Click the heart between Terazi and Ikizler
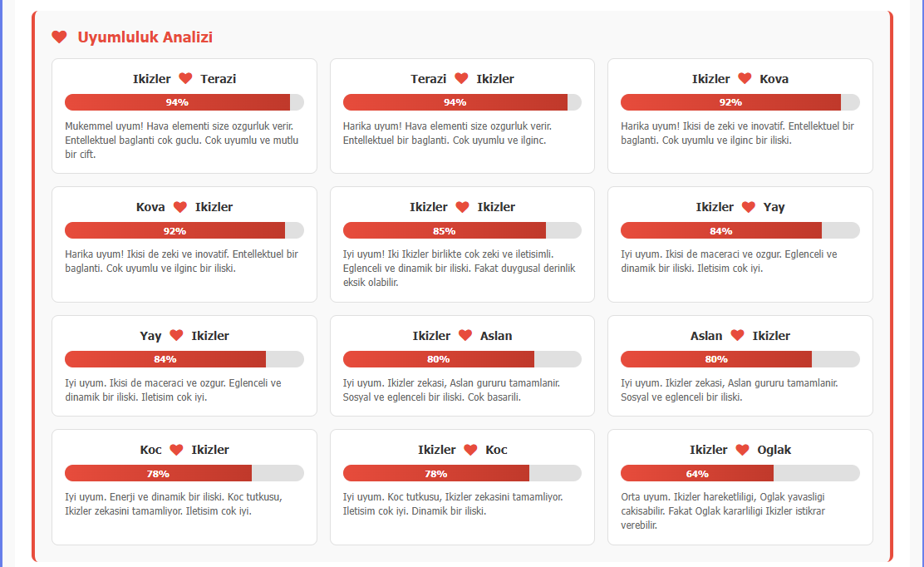The width and height of the screenshot is (924, 567). 462,78
